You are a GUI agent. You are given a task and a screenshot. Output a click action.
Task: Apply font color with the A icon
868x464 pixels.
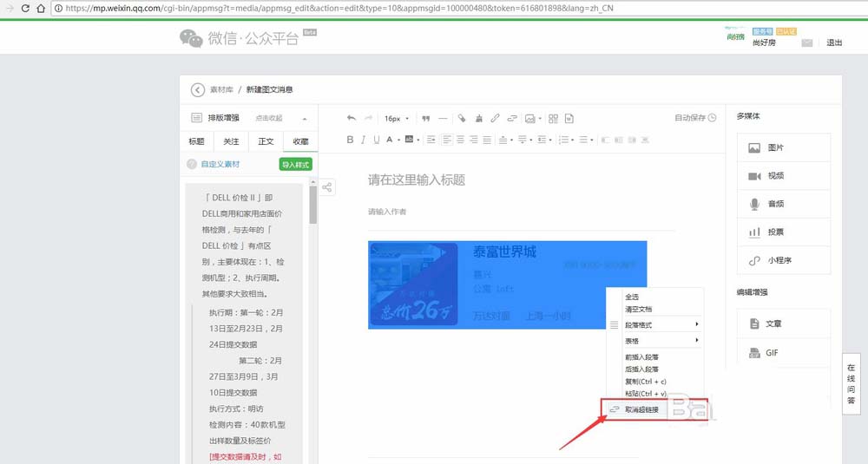[x=389, y=140]
